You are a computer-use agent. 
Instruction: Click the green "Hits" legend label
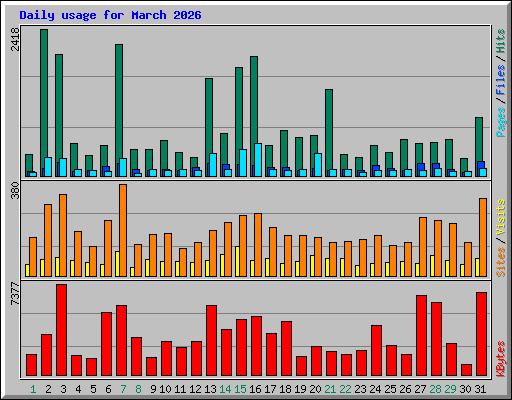501,41
